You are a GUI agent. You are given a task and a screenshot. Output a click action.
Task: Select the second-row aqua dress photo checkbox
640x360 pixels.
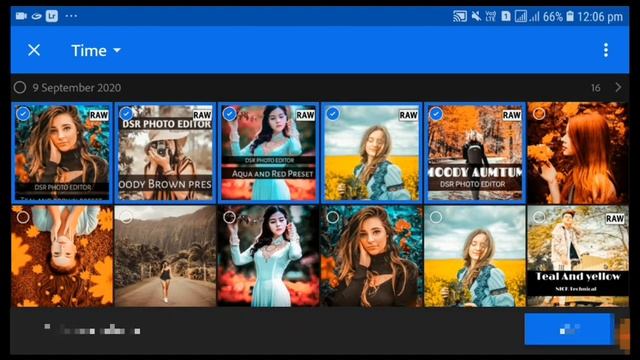pyautogui.click(x=229, y=217)
